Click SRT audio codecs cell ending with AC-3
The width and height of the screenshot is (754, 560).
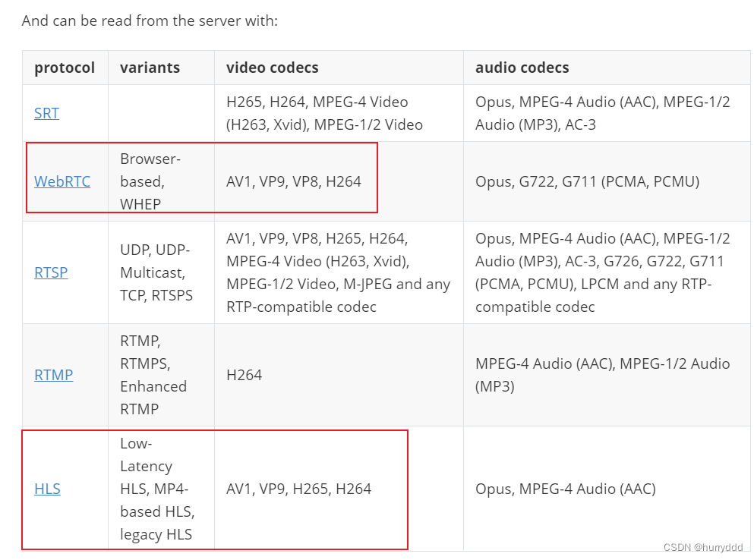pos(607,114)
